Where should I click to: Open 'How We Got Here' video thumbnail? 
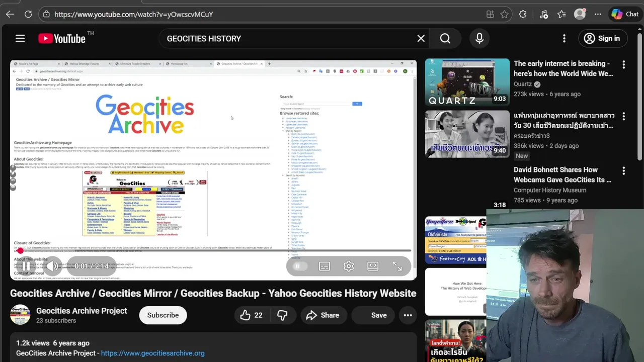pyautogui.click(x=456, y=292)
